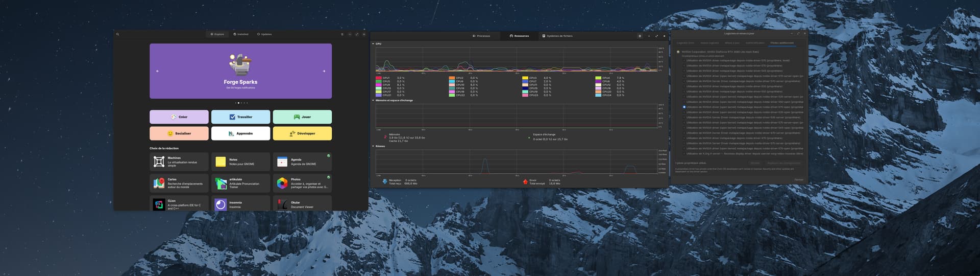Open the Machines app tile
This screenshot has height=276, width=980.
(x=179, y=162)
